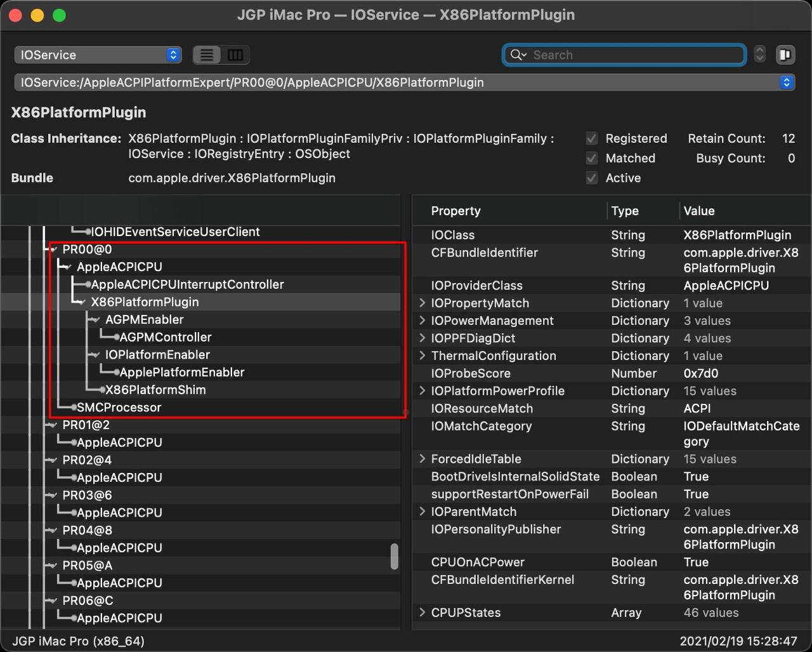Click JGP iMac Pro (x86_64) status text

[x=79, y=641]
